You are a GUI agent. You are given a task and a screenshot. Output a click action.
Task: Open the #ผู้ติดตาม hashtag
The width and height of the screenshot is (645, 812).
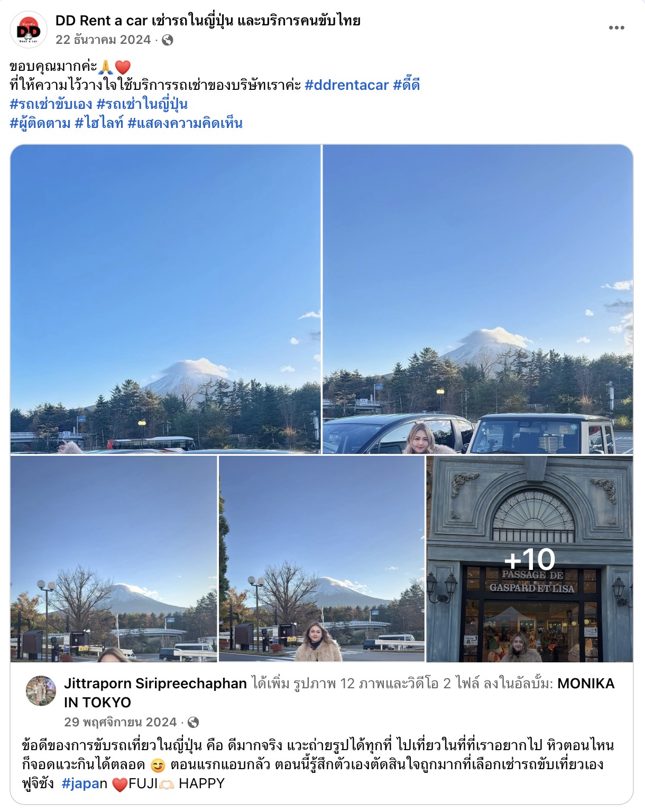coord(40,123)
